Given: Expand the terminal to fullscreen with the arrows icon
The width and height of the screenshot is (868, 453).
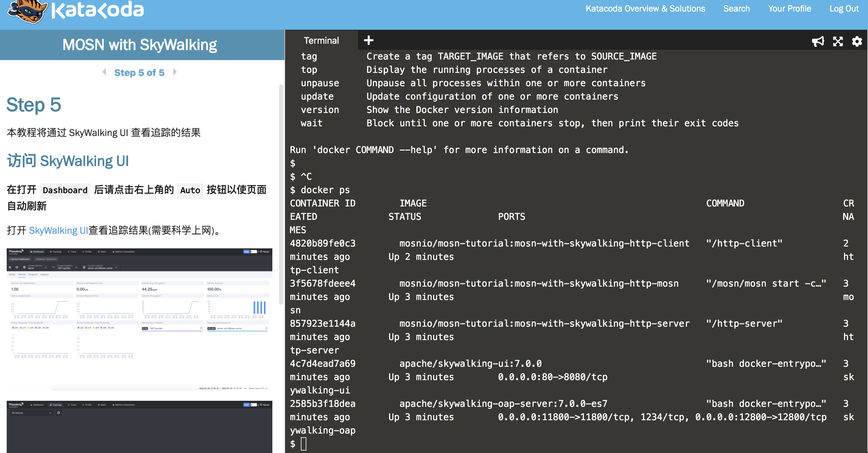Looking at the screenshot, I should click(838, 41).
